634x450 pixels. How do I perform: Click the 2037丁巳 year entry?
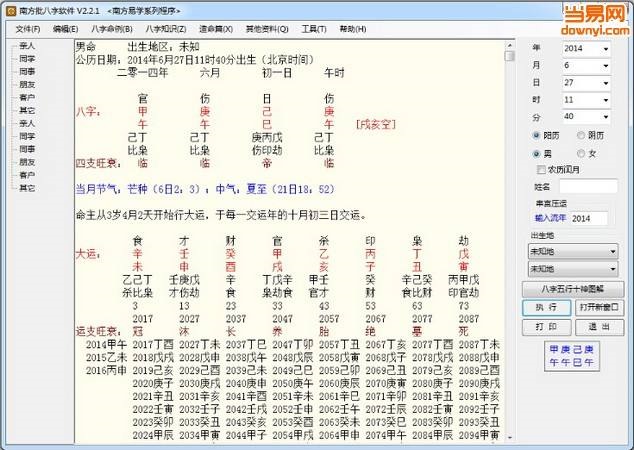(246, 345)
